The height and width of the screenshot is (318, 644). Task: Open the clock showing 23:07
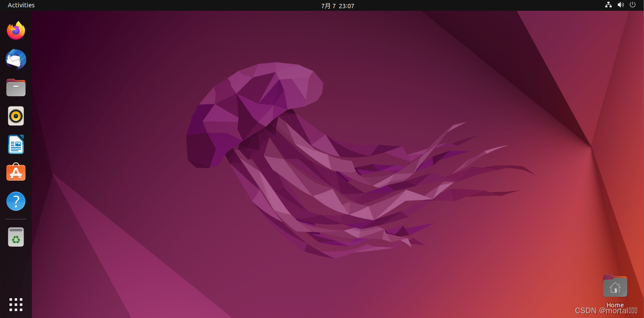tap(337, 6)
